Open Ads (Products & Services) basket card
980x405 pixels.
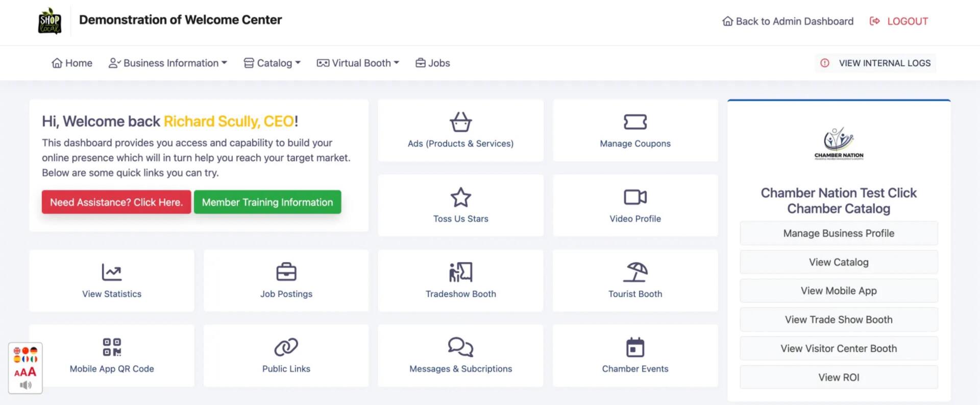coord(460,131)
